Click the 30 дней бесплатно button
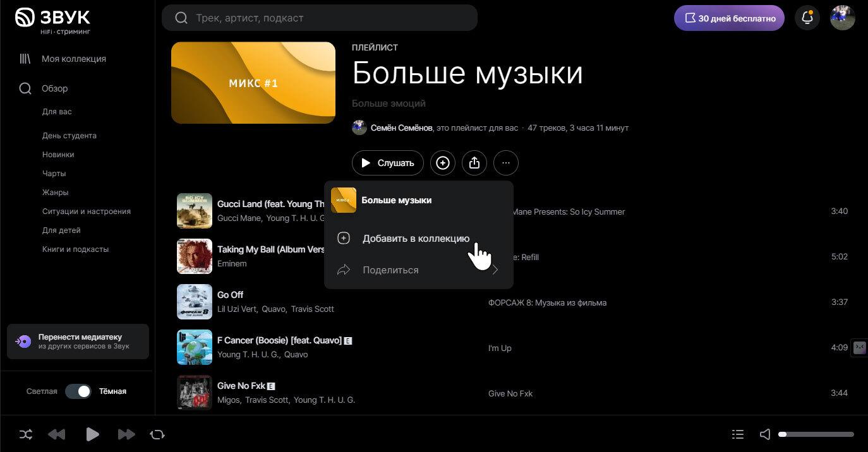 729,18
